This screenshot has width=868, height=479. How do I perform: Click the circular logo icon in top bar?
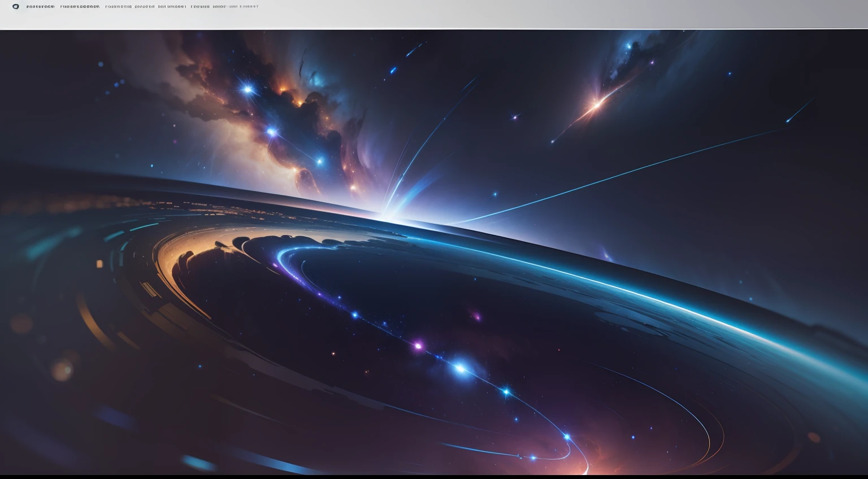click(x=16, y=7)
